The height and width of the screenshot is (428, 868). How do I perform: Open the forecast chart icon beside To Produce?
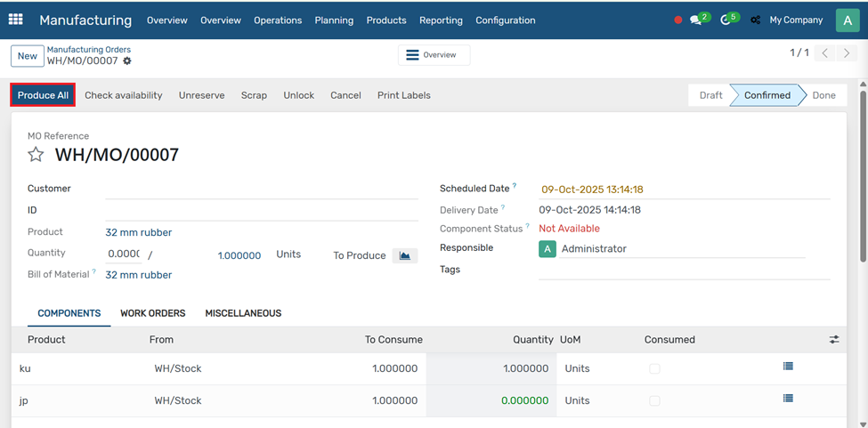click(x=404, y=255)
